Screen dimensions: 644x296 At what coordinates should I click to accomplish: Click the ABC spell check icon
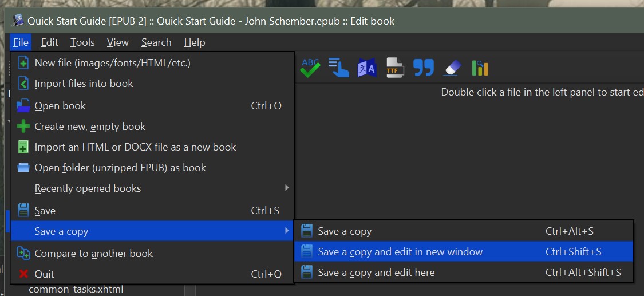tap(310, 68)
